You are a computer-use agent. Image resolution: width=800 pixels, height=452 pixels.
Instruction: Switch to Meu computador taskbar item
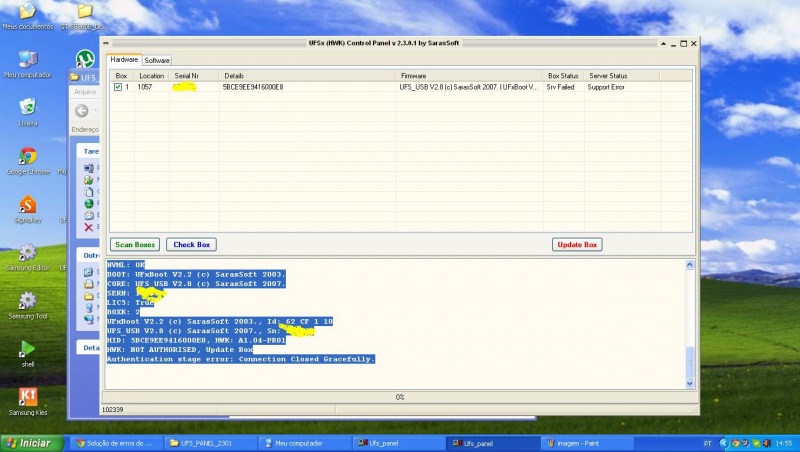pyautogui.click(x=303, y=443)
